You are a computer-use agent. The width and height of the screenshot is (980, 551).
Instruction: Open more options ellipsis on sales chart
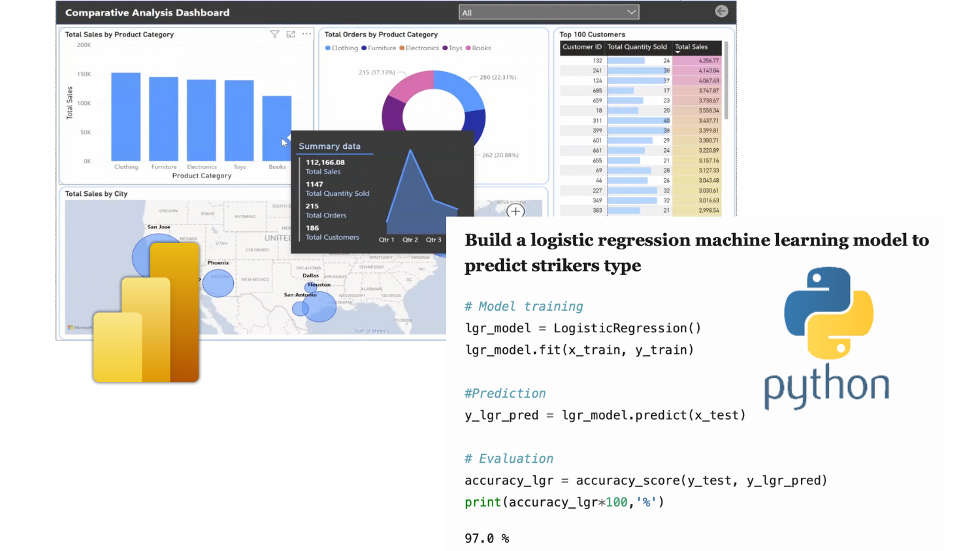coord(306,34)
